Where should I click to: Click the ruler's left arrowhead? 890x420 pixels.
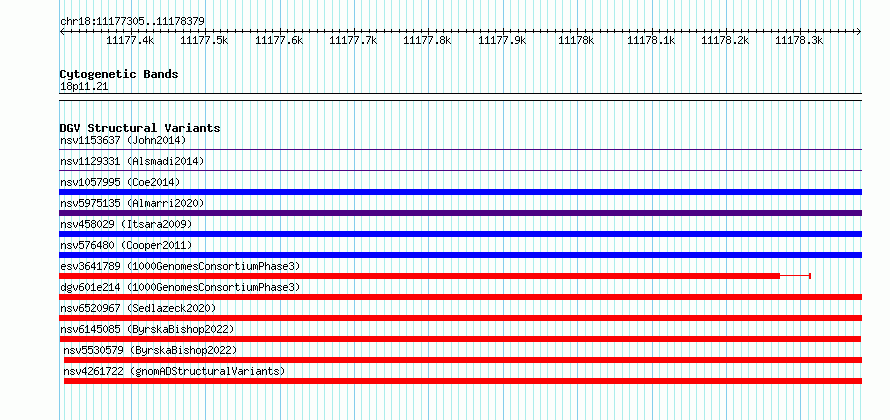[x=62, y=32]
